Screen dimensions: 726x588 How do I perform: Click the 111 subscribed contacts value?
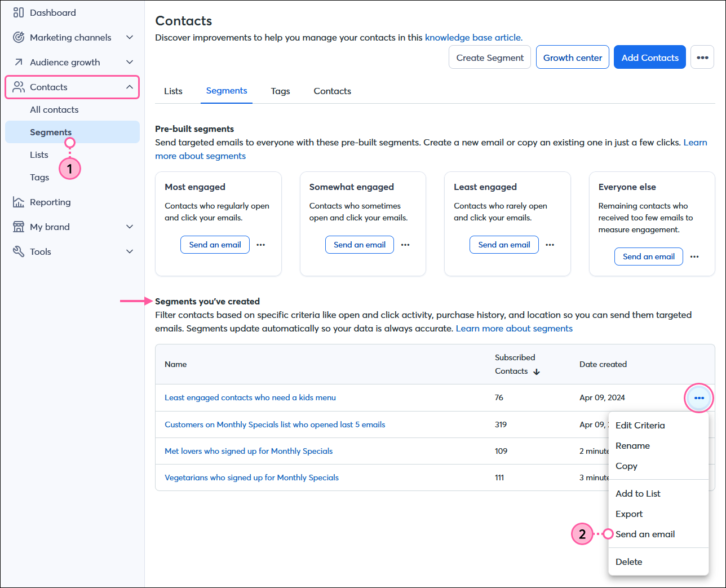click(x=499, y=478)
